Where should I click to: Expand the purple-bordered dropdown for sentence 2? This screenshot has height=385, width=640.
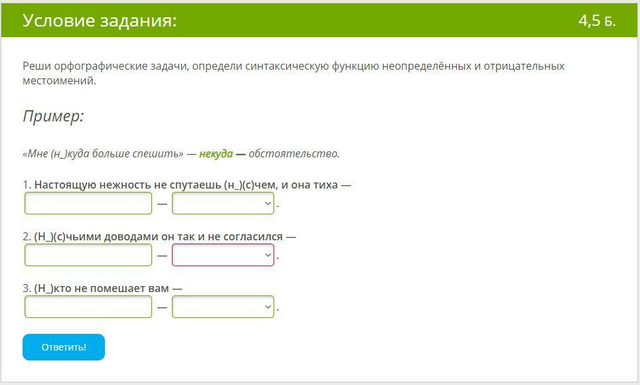pos(223,255)
